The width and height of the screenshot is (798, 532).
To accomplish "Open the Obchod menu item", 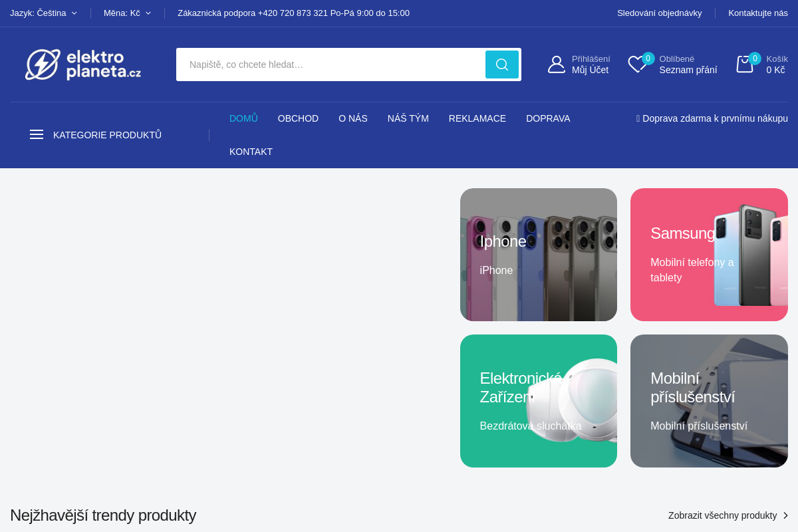I will (298, 118).
